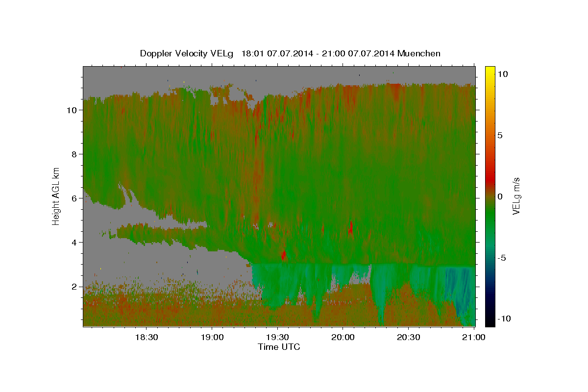The height and width of the screenshot is (392, 588).
Task: Click the red section of the colorbar
Action: point(490,179)
